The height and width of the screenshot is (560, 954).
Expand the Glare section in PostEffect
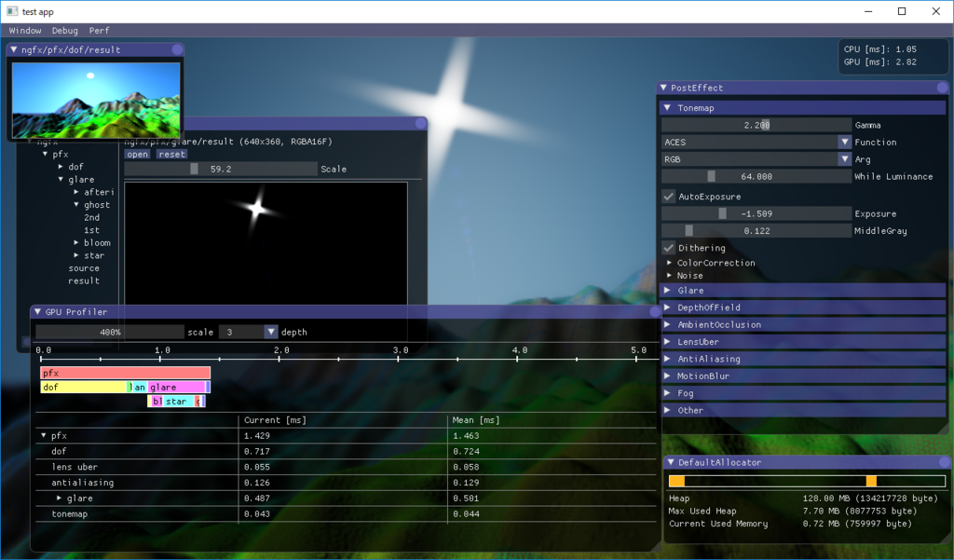pos(802,291)
